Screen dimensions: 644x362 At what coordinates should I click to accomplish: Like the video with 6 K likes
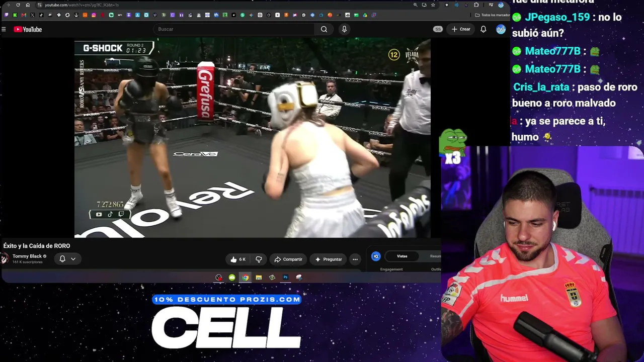tap(238, 259)
